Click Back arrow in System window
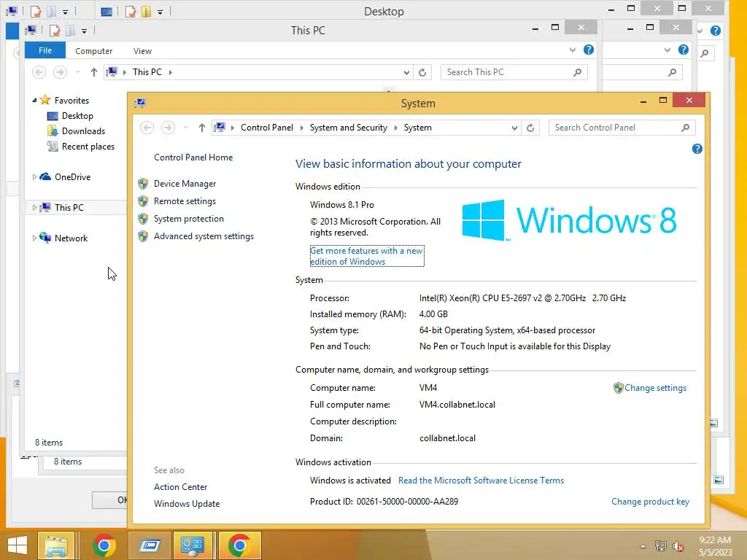The width and height of the screenshot is (747, 560). 147,128
